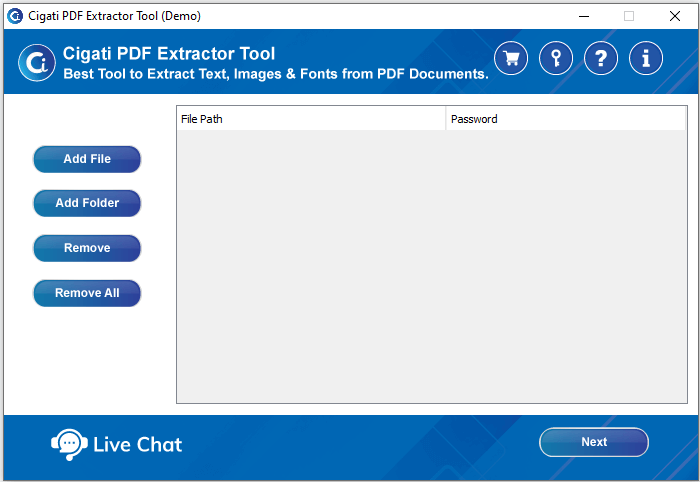Select the Password column header
Image resolution: width=700 pixels, height=482 pixels.
pyautogui.click(x=566, y=119)
